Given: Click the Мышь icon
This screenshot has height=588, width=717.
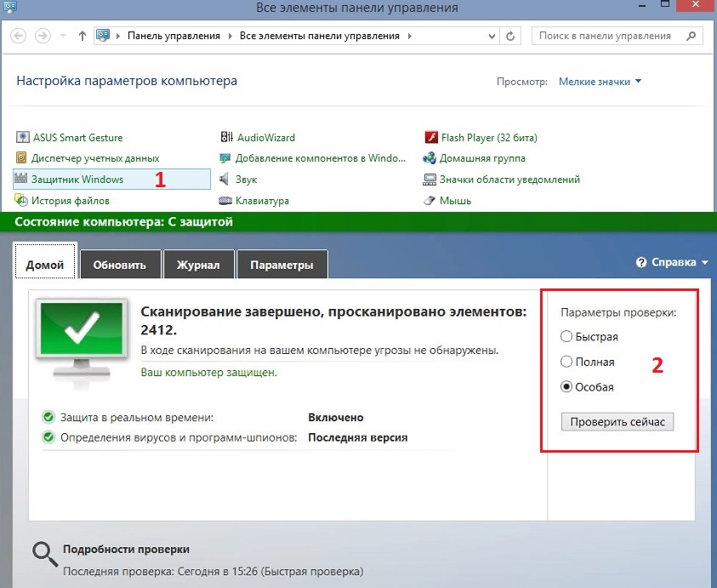Looking at the screenshot, I should pyautogui.click(x=430, y=201).
